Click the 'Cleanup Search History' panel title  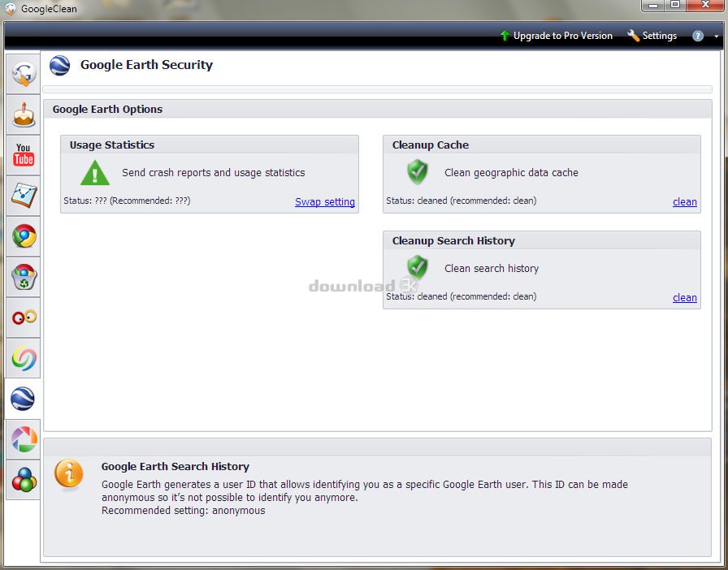(453, 240)
